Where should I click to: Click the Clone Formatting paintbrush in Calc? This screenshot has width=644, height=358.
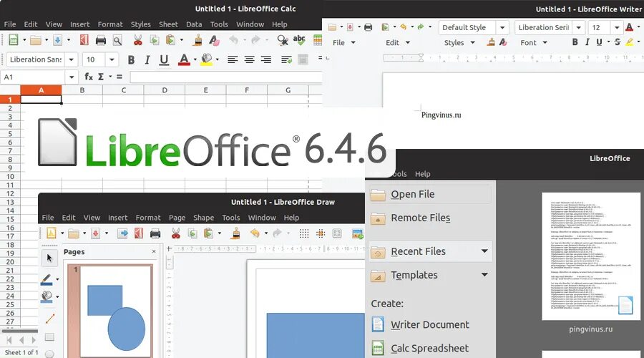click(198, 40)
